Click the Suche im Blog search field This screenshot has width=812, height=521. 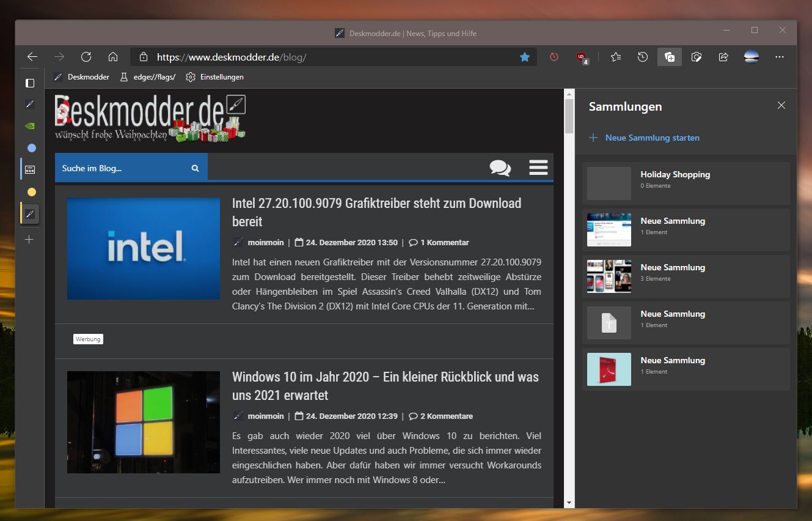pos(120,168)
